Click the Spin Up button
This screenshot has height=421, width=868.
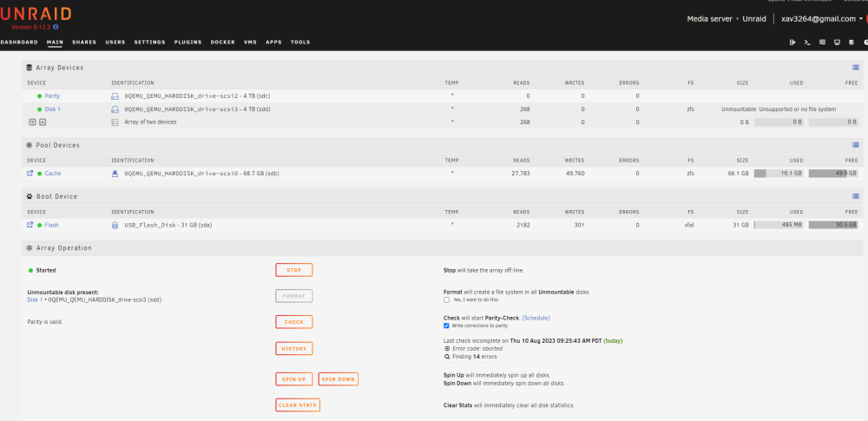pos(294,378)
